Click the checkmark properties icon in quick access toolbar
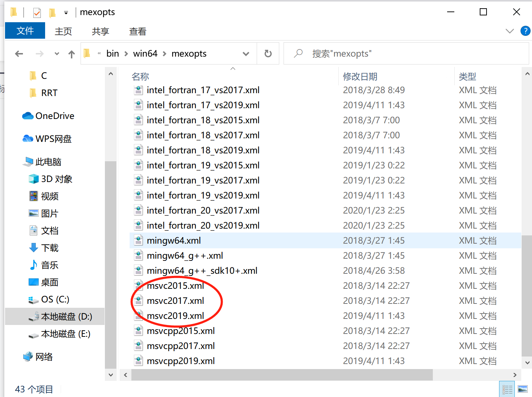 click(36, 12)
